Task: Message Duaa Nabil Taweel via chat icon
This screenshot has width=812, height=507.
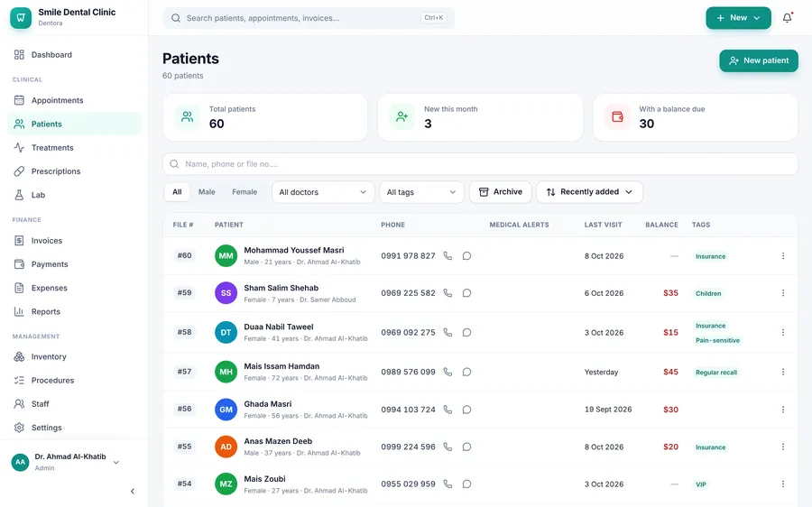Action: click(466, 333)
